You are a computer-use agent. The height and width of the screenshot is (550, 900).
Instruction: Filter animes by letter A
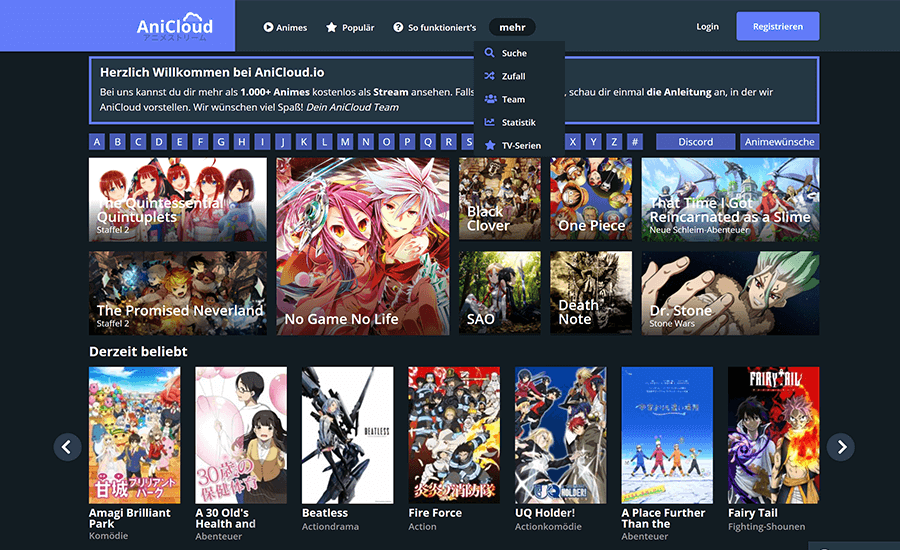pyautogui.click(x=97, y=142)
